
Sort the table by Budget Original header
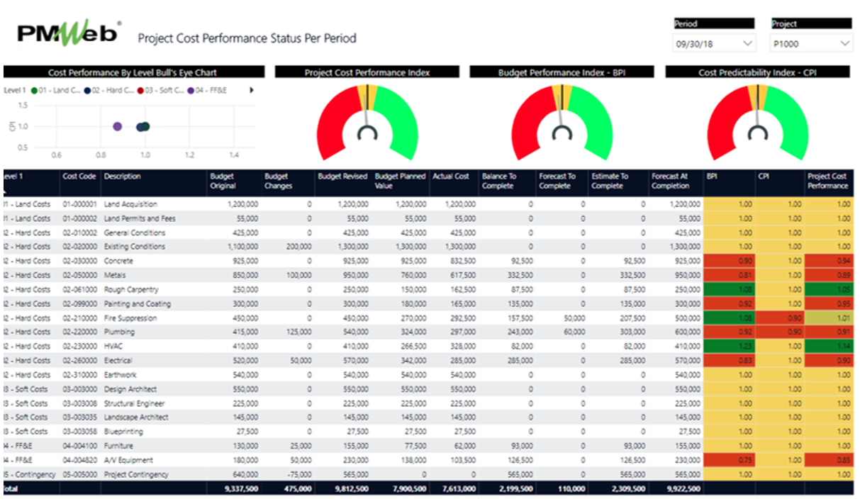click(225, 181)
